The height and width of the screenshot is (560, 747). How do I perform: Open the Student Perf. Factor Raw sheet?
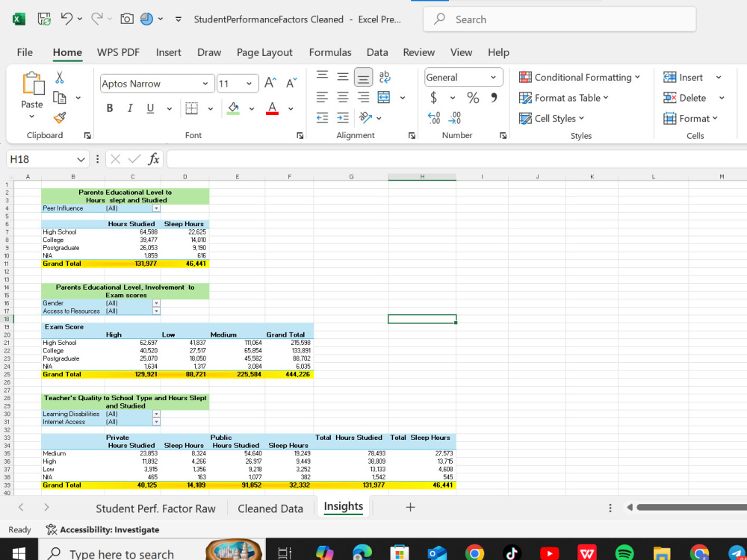click(x=156, y=508)
